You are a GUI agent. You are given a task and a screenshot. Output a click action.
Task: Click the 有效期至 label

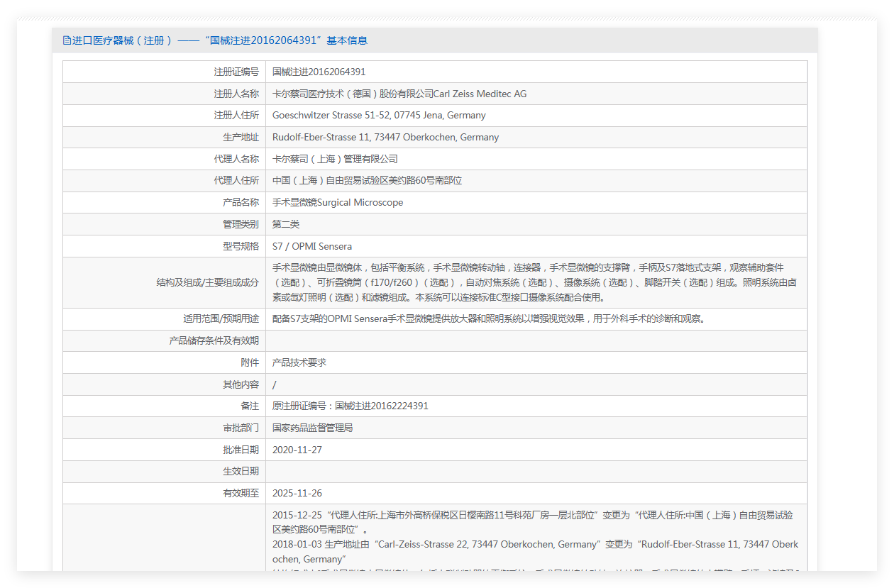[x=241, y=493]
